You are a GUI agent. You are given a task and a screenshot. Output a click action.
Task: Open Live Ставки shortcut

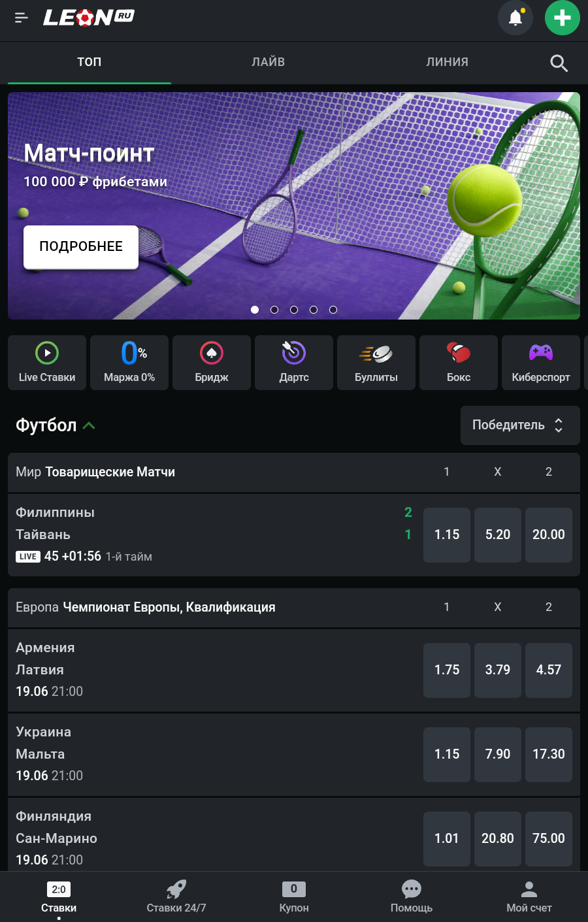[x=47, y=363]
